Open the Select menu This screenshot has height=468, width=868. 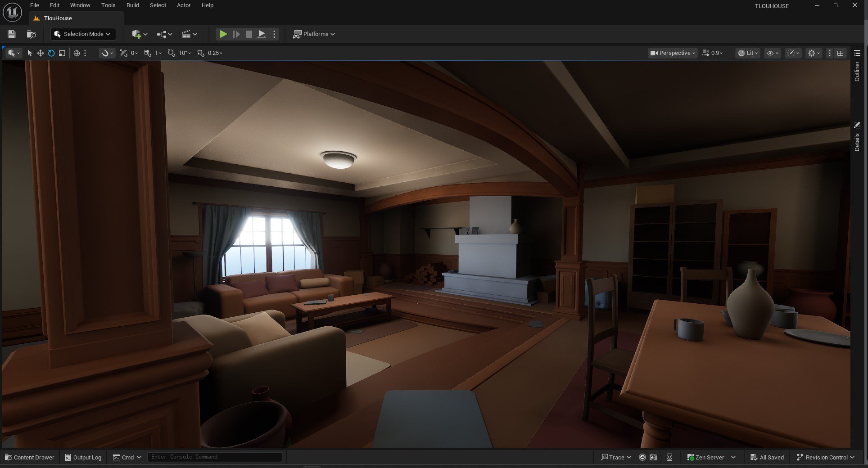(x=158, y=5)
